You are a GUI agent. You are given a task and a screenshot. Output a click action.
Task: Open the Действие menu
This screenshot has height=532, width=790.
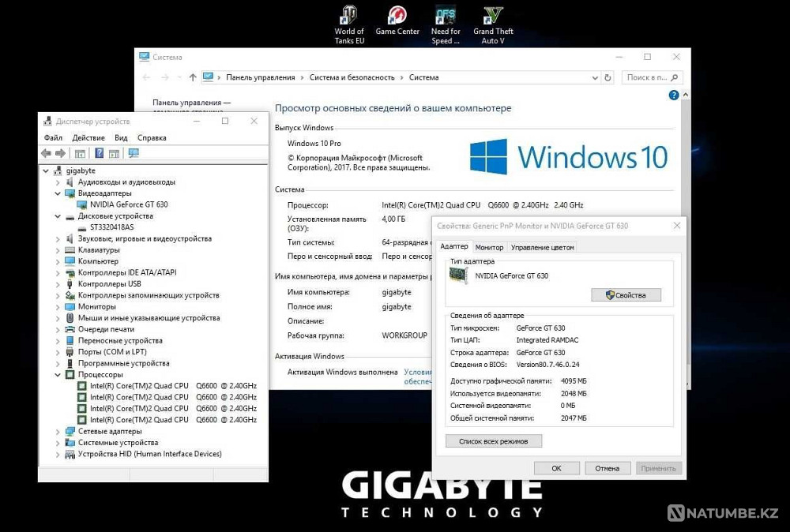tap(88, 137)
